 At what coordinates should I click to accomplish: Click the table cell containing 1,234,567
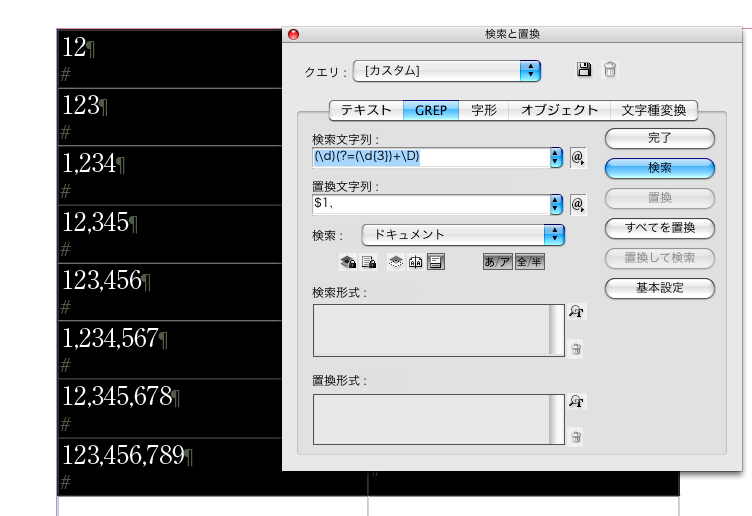click(x=169, y=350)
